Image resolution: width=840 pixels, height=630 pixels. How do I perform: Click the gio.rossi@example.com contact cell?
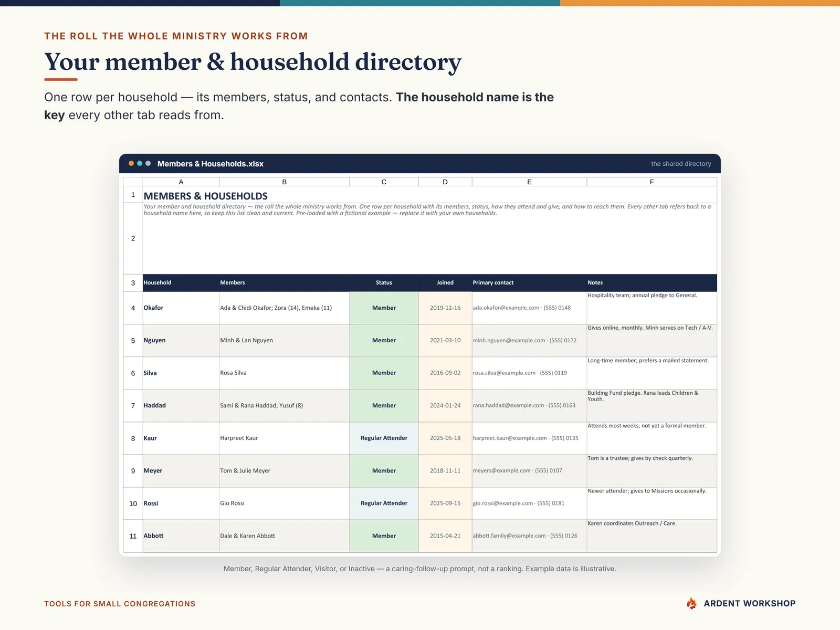[x=529, y=503]
